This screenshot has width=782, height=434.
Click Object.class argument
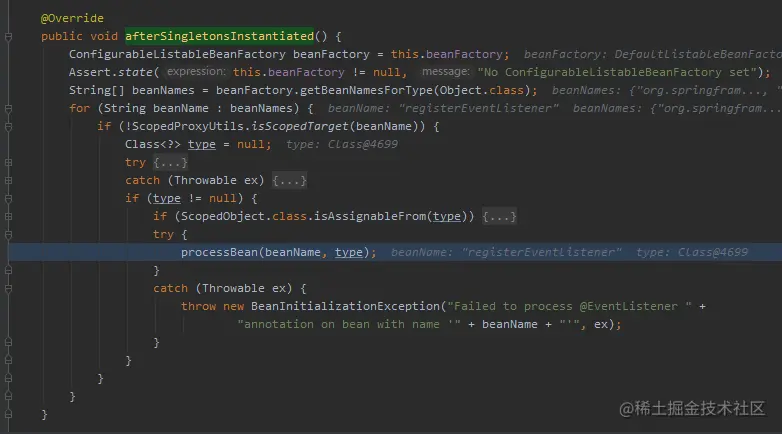point(482,90)
